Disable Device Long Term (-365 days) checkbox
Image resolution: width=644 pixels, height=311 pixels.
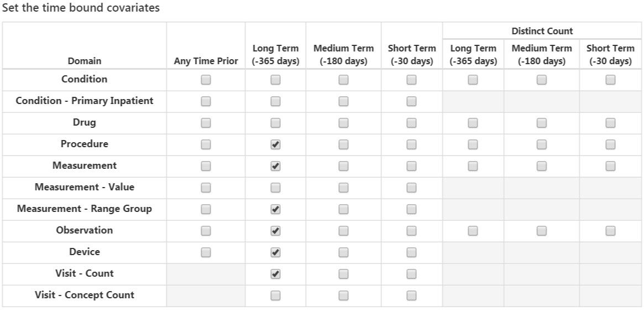(276, 252)
